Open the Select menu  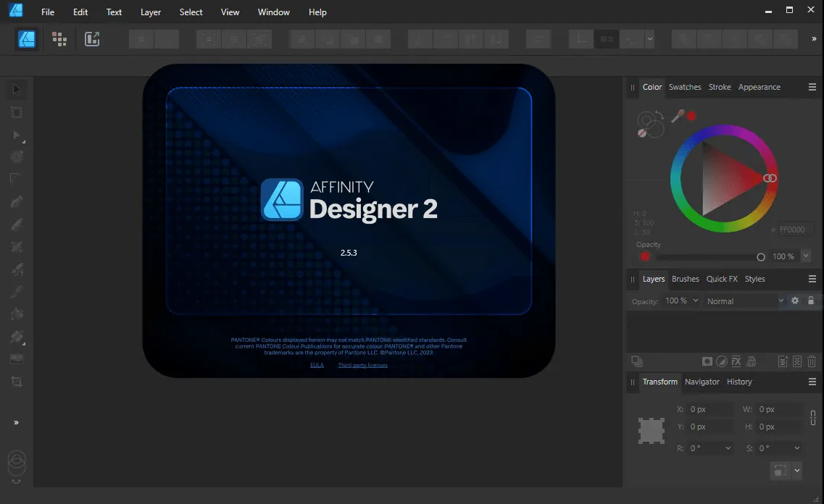[191, 12]
